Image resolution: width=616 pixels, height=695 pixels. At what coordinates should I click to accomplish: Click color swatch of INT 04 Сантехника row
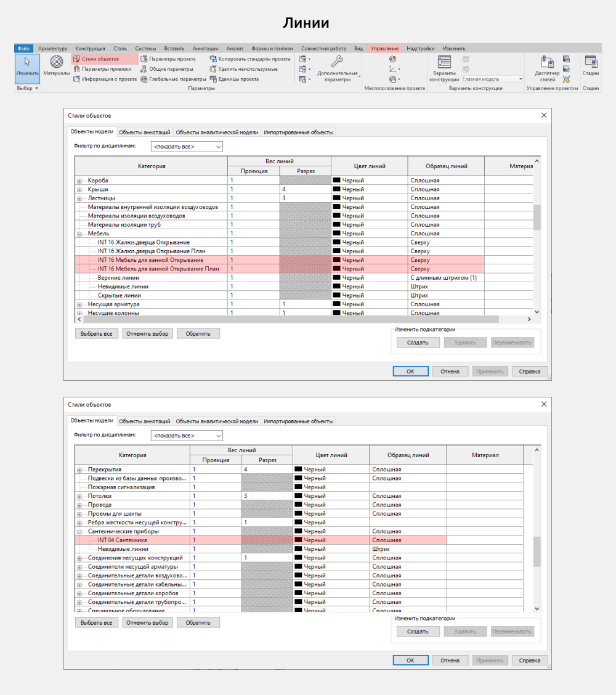click(299, 540)
